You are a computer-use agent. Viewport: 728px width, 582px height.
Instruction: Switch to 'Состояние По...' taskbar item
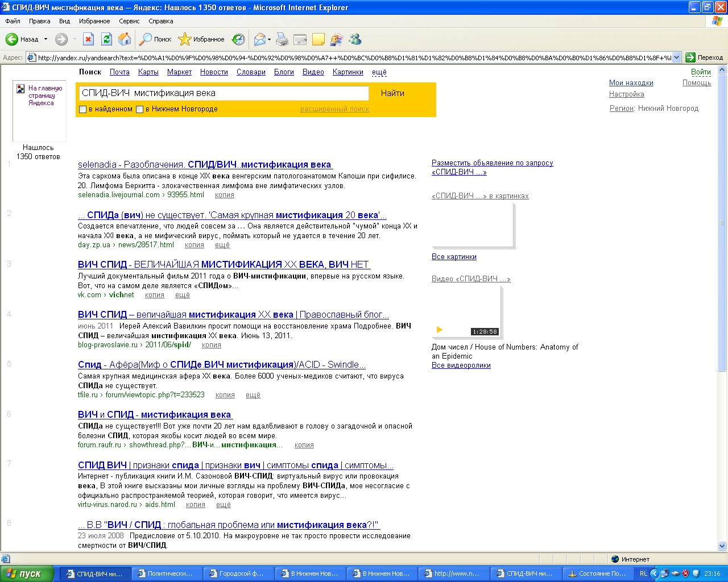pyautogui.click(x=598, y=574)
